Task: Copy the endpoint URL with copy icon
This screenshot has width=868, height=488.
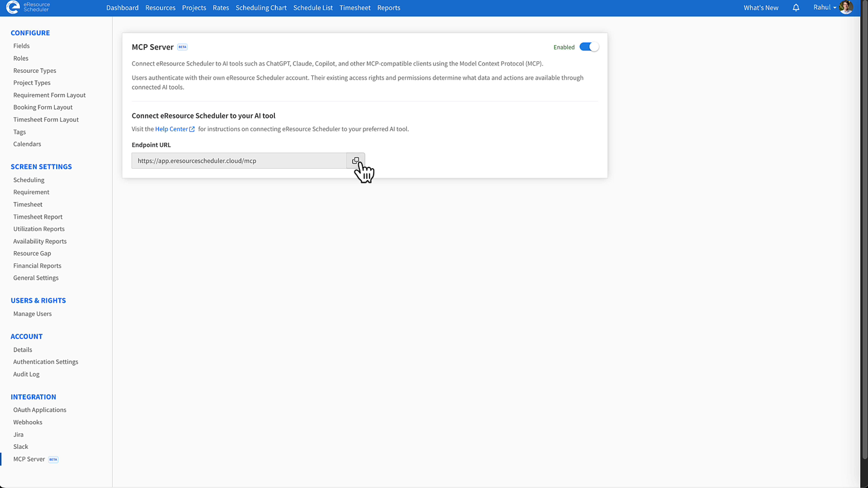Action: (356, 161)
